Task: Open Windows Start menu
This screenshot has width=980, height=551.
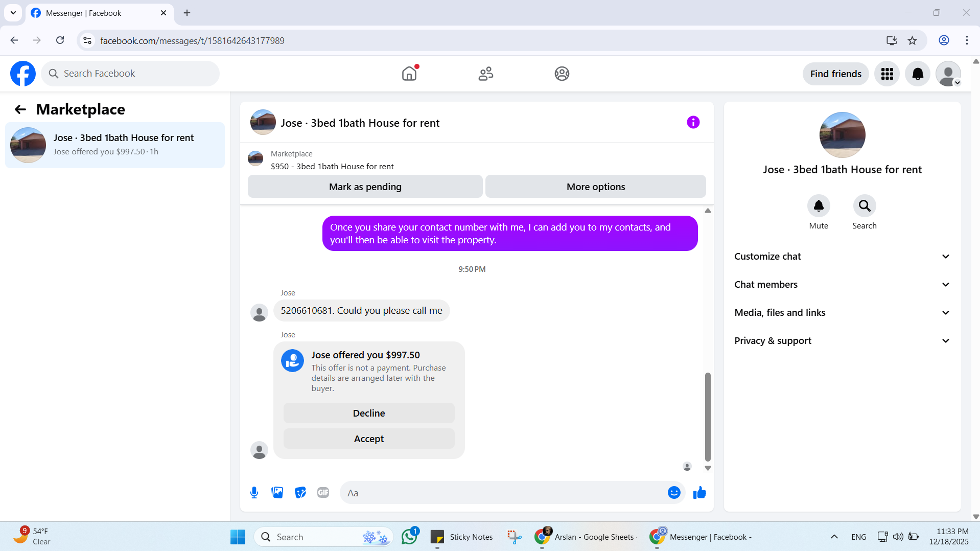Action: [238, 537]
